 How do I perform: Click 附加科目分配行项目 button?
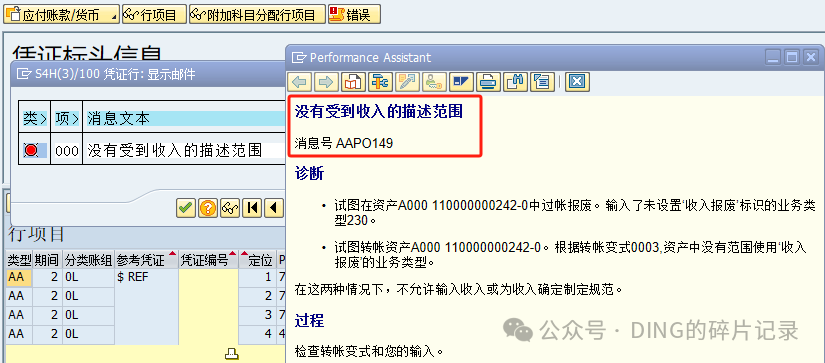coord(257,15)
